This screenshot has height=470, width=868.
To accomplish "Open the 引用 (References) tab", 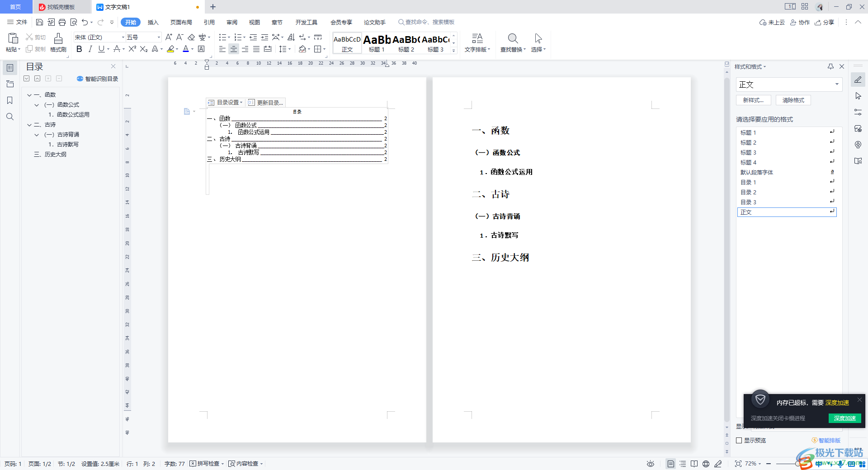I will [209, 22].
